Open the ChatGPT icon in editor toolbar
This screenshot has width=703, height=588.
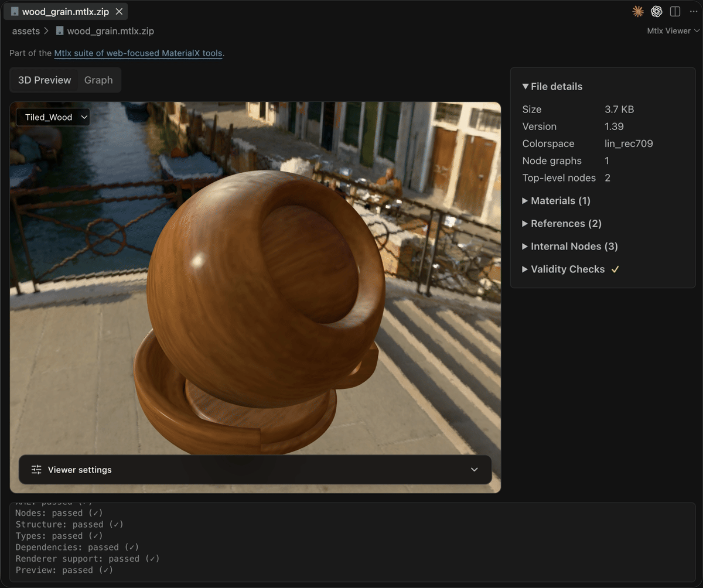point(657,11)
